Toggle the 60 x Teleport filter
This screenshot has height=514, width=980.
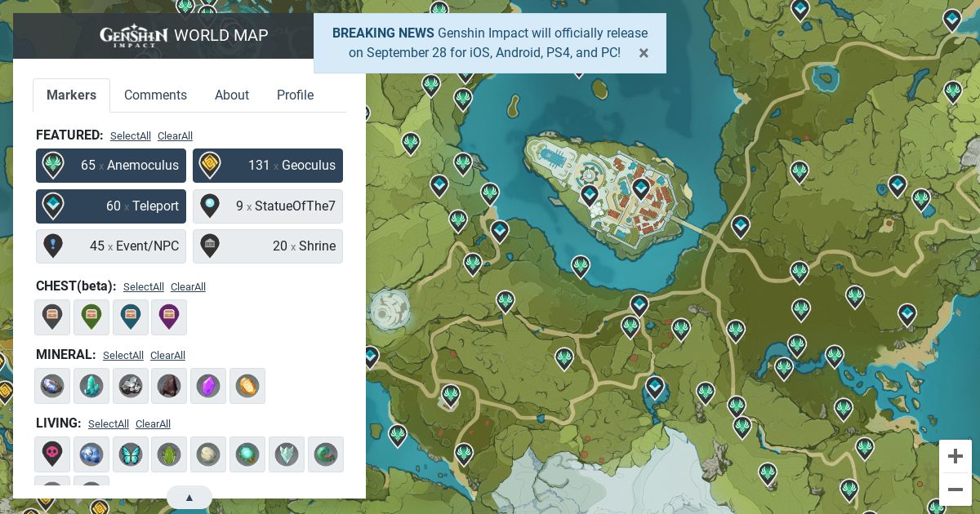(x=111, y=206)
